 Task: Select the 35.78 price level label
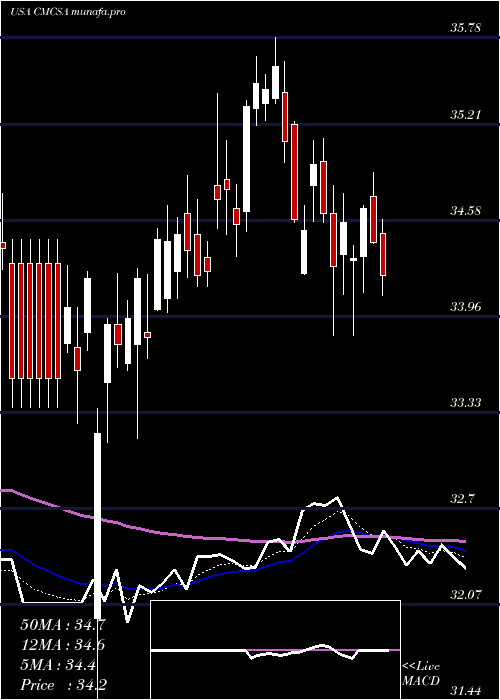pos(465,28)
